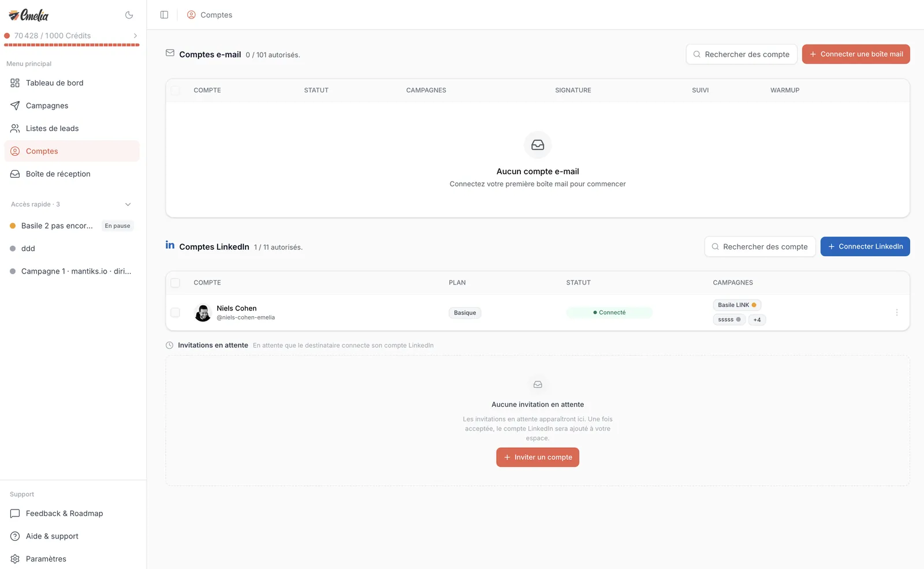
Task: Show the +4 more campaigns
Action: pos(757,320)
